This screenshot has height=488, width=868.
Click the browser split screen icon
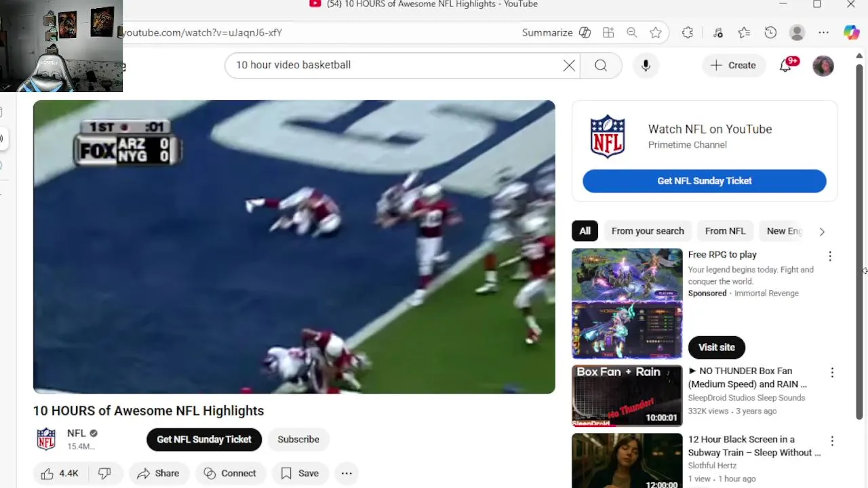point(608,33)
